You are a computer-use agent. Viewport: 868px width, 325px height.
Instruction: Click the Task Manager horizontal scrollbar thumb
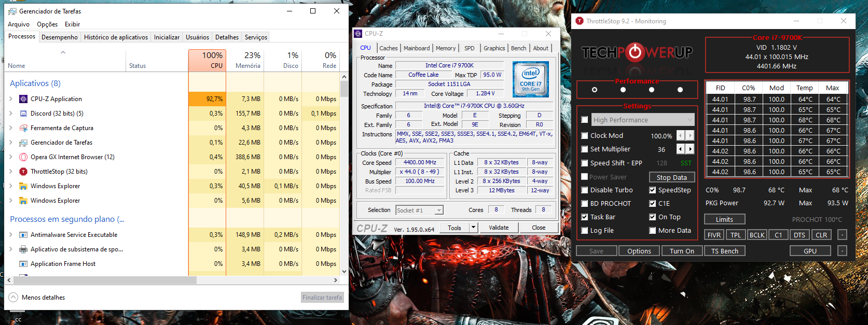[105, 280]
